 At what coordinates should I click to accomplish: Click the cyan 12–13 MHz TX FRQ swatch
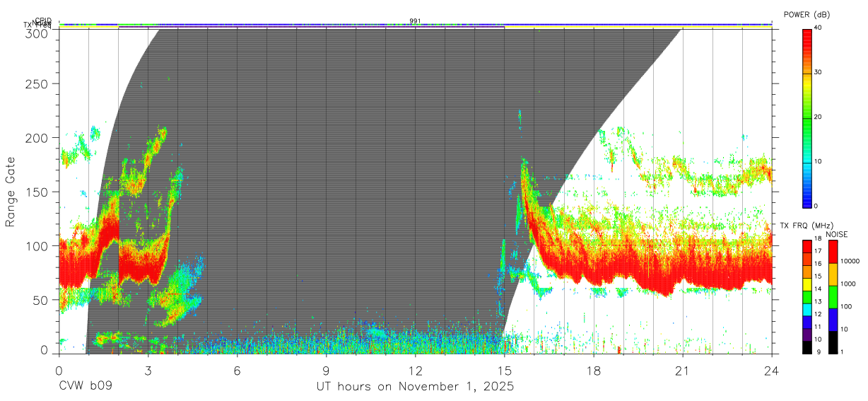[807, 310]
